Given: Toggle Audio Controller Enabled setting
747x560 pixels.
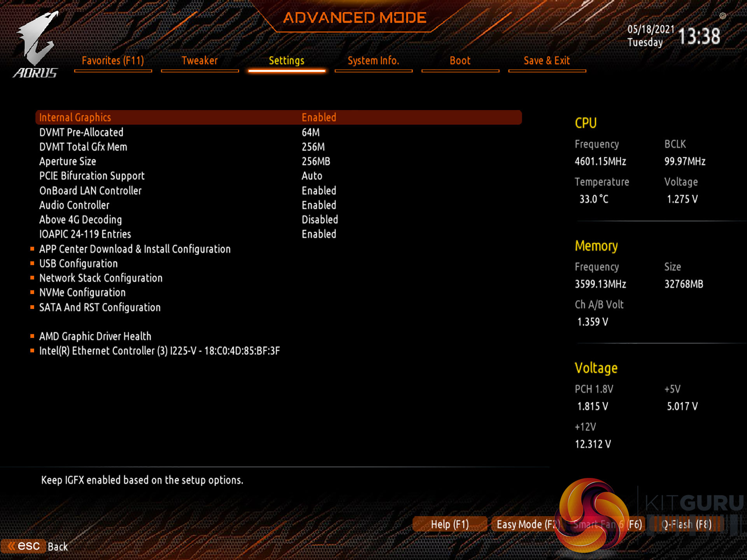Looking at the screenshot, I should click(x=319, y=205).
